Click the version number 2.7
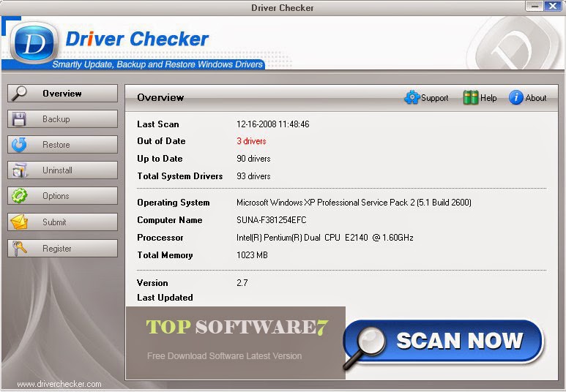 (242, 283)
